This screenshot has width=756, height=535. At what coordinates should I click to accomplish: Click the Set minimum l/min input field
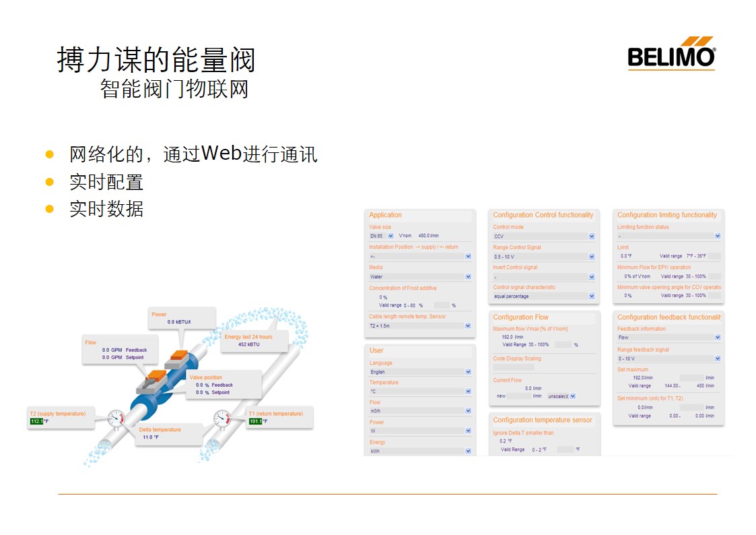point(692,407)
